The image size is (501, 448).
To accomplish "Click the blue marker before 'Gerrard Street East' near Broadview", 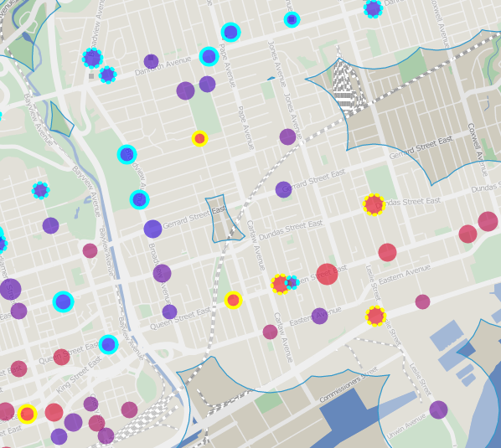I will (x=152, y=229).
